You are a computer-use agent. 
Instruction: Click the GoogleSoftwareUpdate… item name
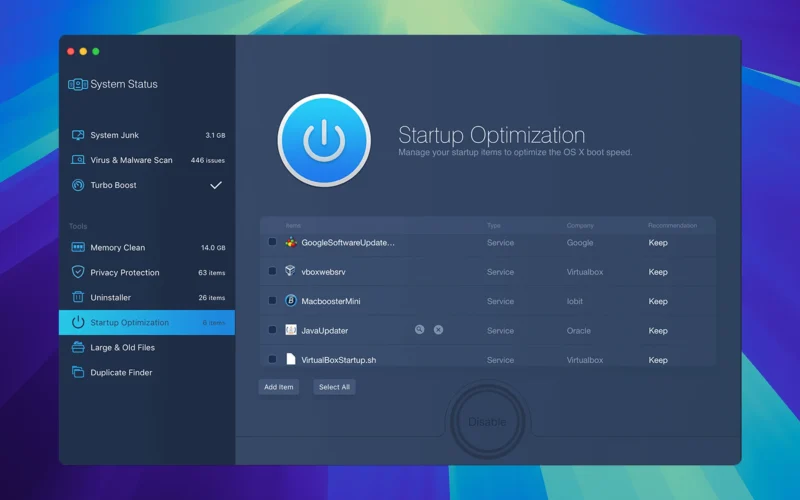pos(348,242)
